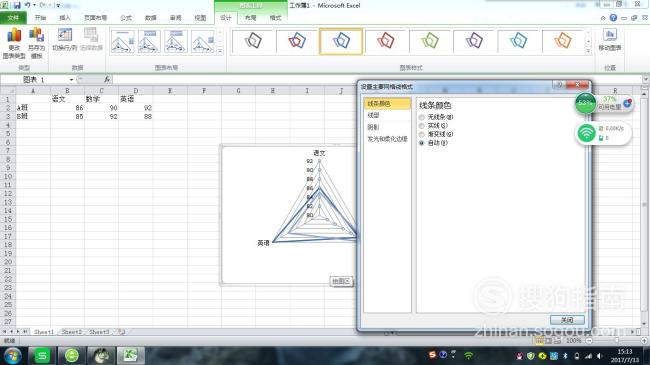Switch to Line Style category in dialog

click(374, 115)
